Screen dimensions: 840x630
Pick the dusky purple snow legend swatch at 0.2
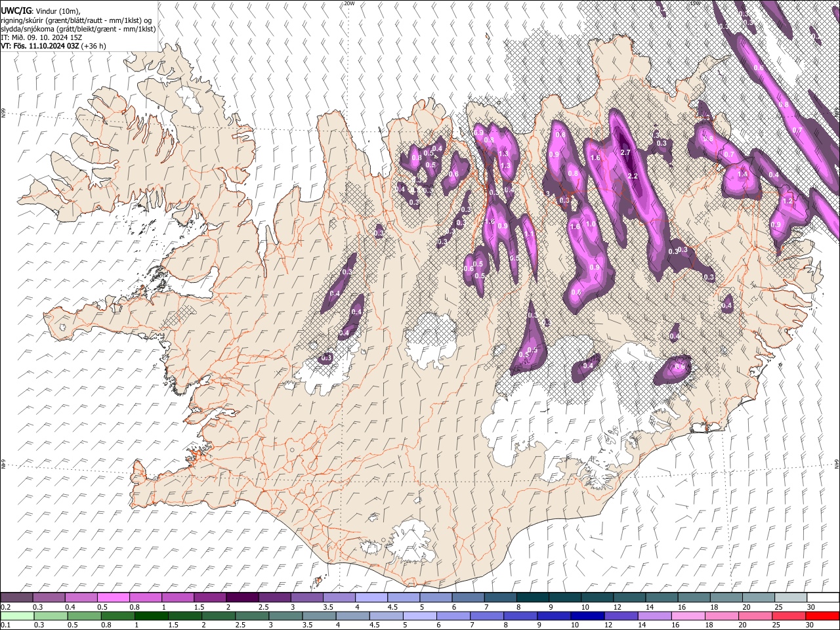pos(17,597)
